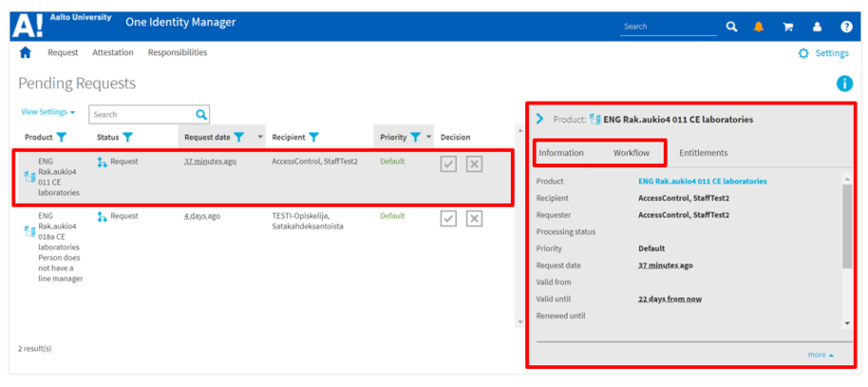Approve the ENG Rak.aukio4 018a request

[449, 219]
